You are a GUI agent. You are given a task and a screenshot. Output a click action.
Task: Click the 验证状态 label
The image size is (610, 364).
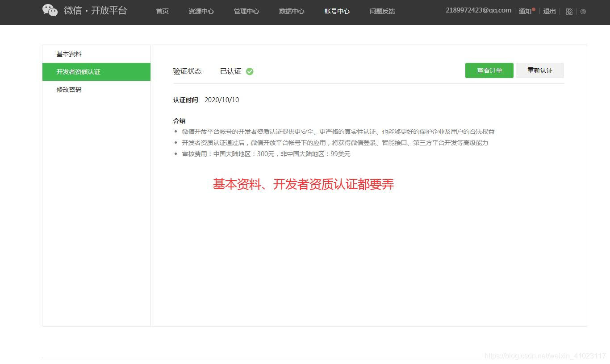[x=188, y=71]
